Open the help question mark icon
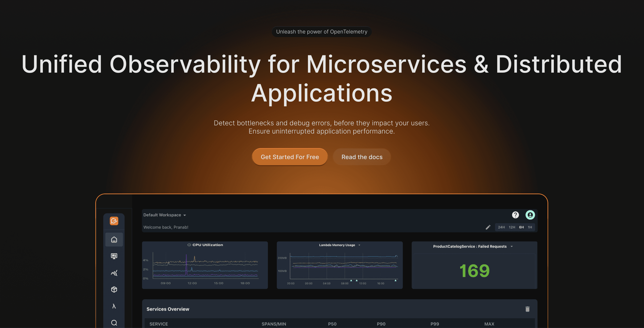644x328 pixels. click(515, 215)
